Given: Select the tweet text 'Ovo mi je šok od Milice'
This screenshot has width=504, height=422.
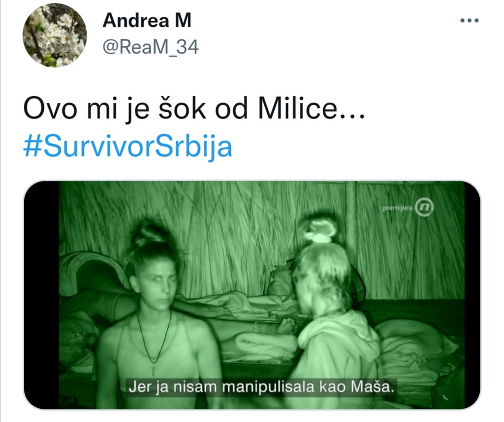Looking at the screenshot, I should pyautogui.click(x=181, y=109).
